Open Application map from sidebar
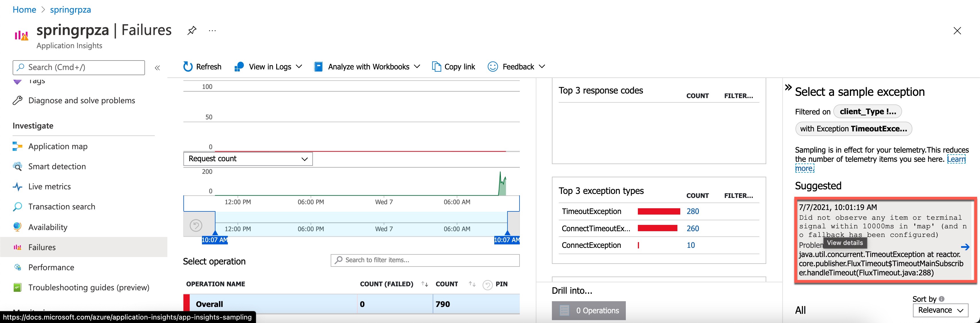 58,146
